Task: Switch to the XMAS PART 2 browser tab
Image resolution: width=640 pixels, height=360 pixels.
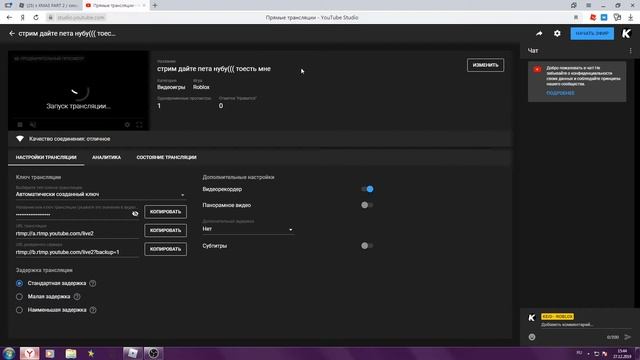Action: point(49,5)
